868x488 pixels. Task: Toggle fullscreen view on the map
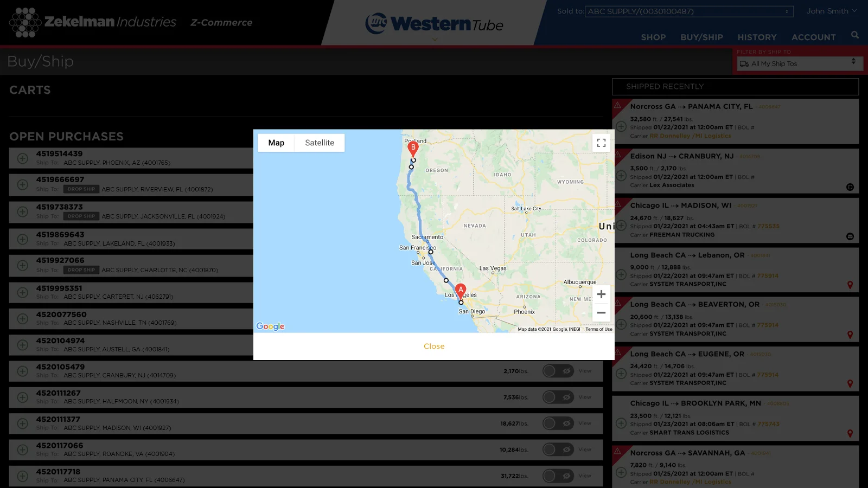(601, 143)
